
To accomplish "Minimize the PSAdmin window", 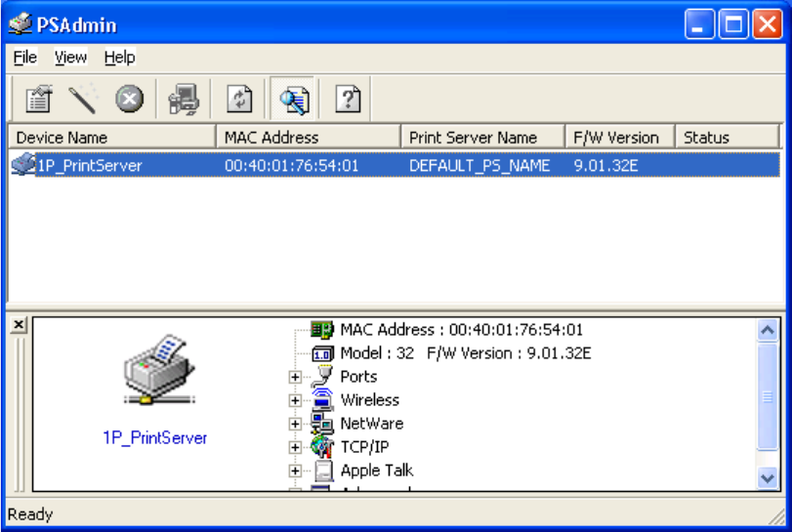I will tap(698, 23).
